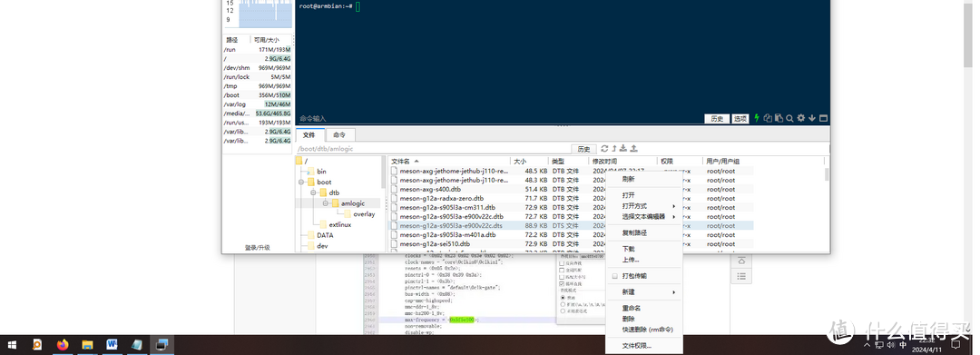This screenshot has width=980, height=355.
Task: Click the folder tree vertical scrollbar
Action: point(384,173)
